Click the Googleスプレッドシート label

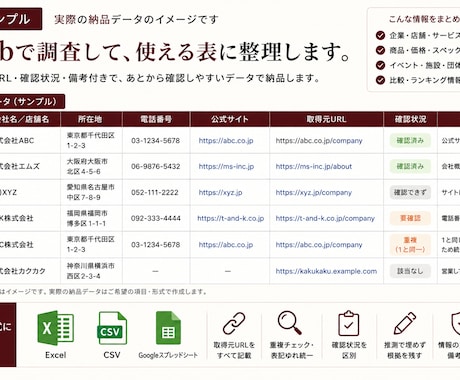point(168,355)
